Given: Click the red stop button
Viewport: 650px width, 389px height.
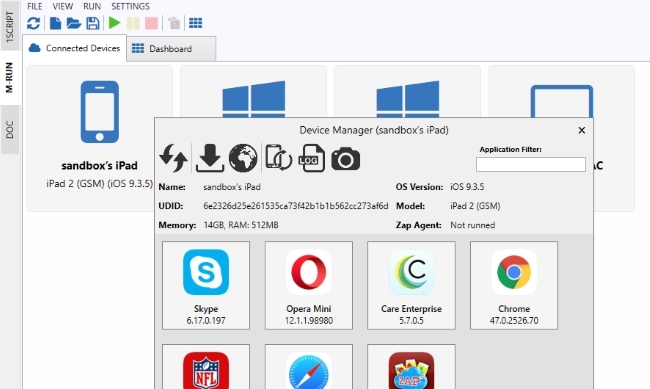Looking at the screenshot, I should click(151, 23).
